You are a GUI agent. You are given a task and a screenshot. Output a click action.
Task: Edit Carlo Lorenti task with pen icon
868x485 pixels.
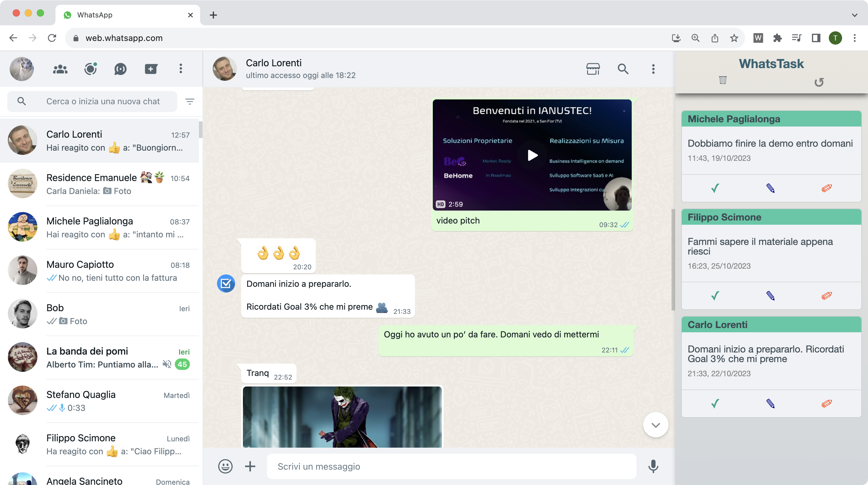[770, 403]
